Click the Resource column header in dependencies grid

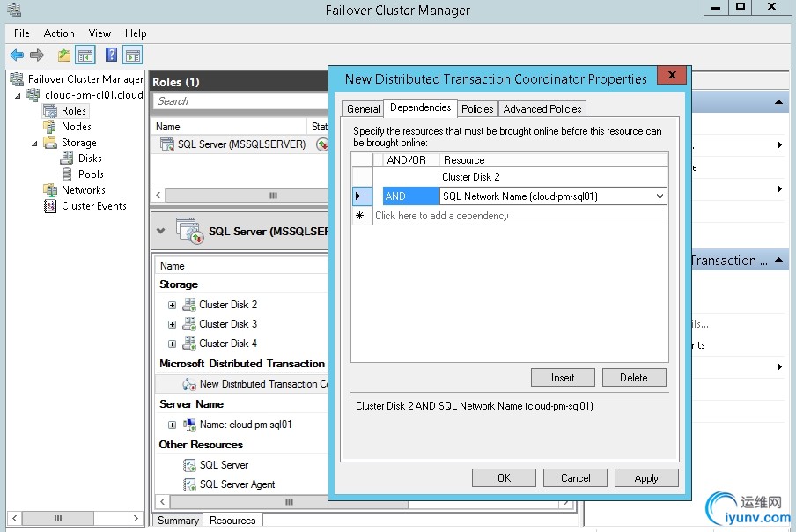(x=553, y=160)
